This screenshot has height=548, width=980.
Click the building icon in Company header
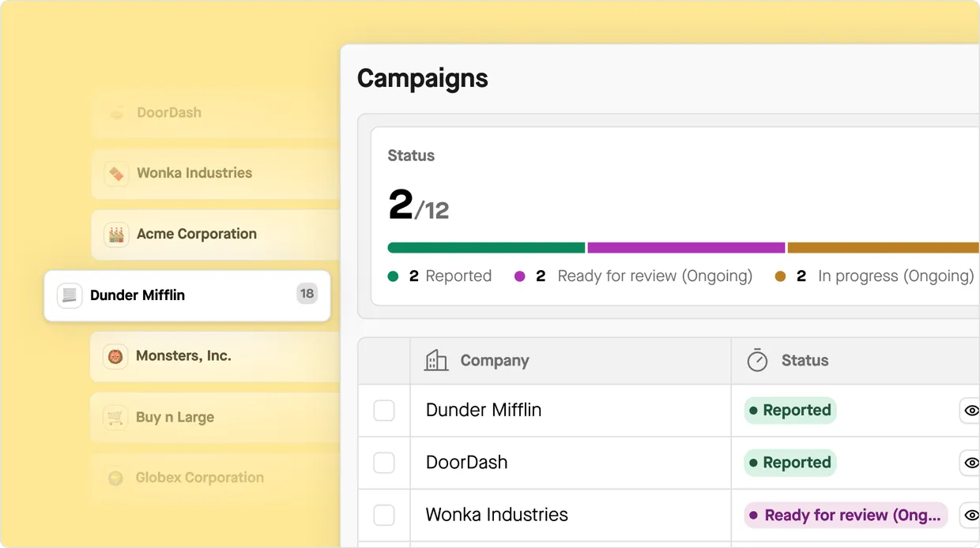[436, 361]
